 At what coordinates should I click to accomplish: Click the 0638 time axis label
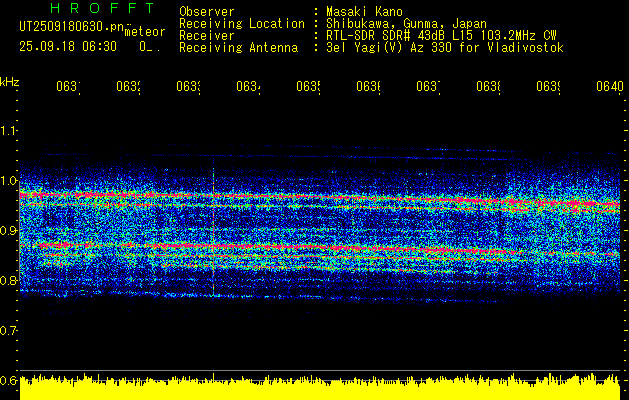point(488,86)
